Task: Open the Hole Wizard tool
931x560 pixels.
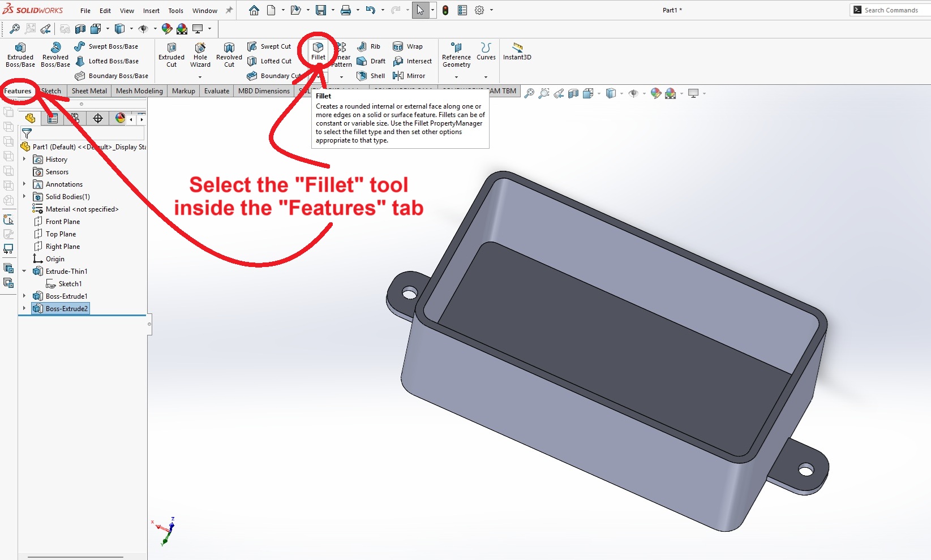Action: [x=200, y=54]
